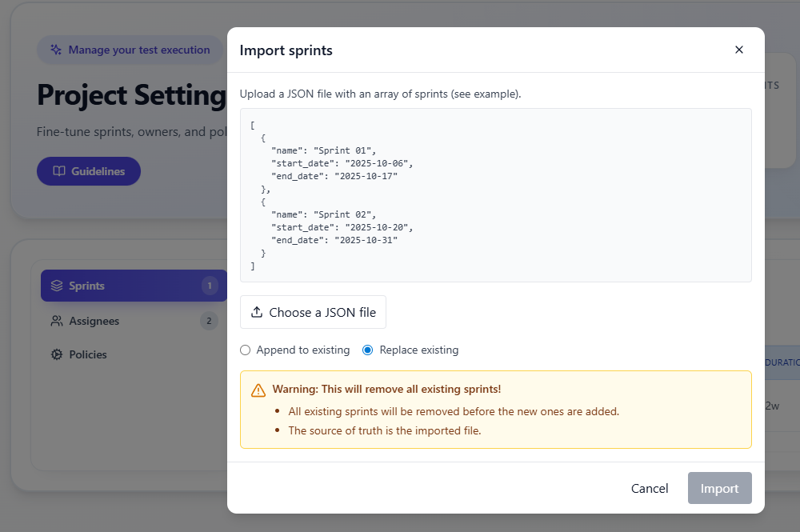Click the gear icon beside Policies
Screen dimensions: 800x532
[x=55, y=354]
